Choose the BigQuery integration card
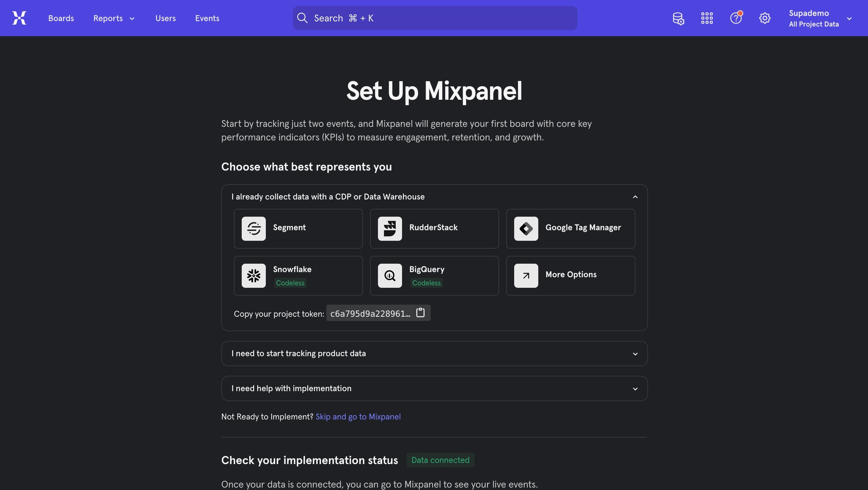This screenshot has width=868, height=490. click(434, 276)
